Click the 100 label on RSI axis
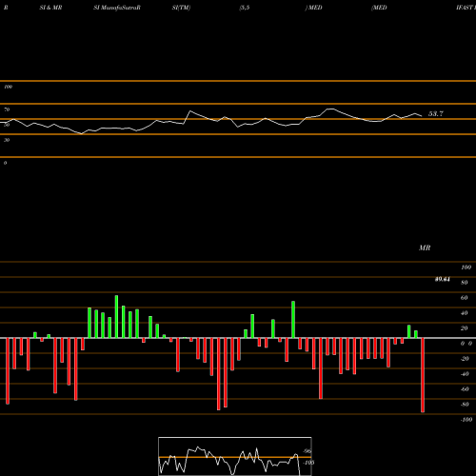Viewport: 476px width, 476px height. [x=8, y=87]
